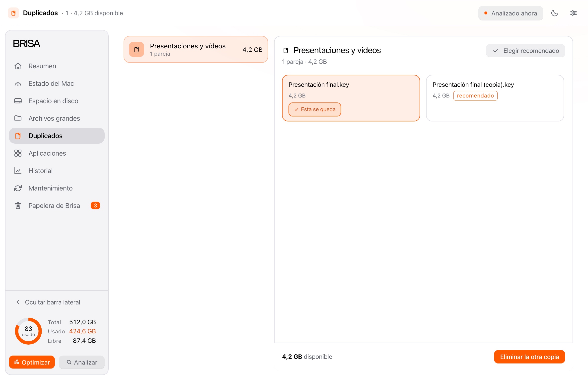Open the Historial section
The width and height of the screenshot is (588, 379).
[x=57, y=171]
